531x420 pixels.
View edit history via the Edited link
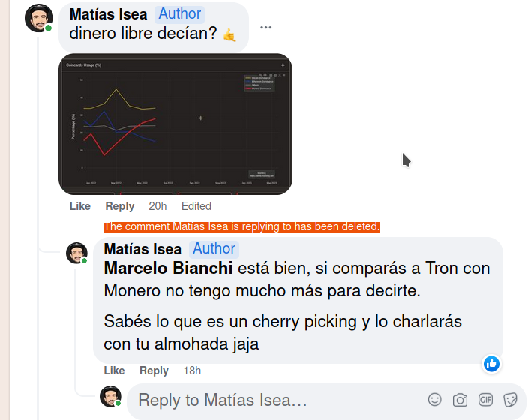coord(196,206)
